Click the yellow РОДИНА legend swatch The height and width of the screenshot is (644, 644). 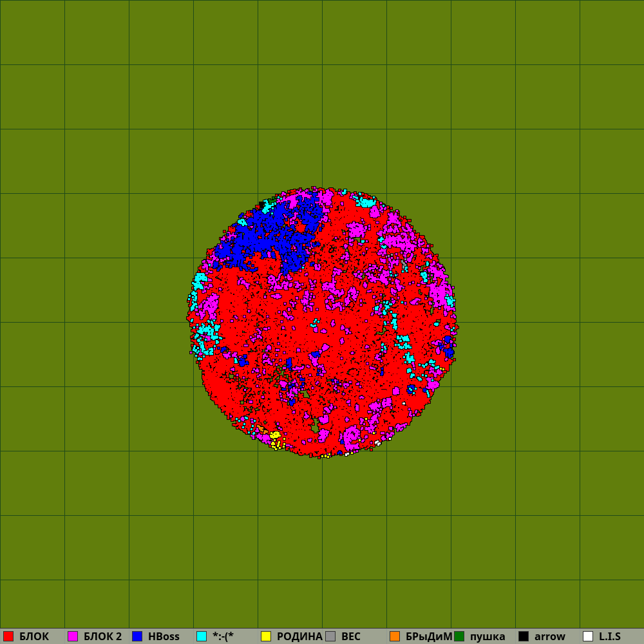(x=266, y=636)
